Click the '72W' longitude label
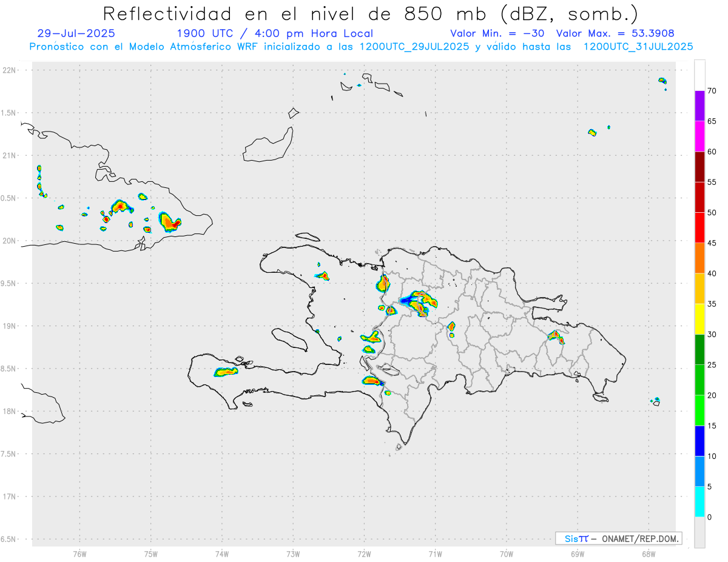728x562 pixels. [364, 554]
